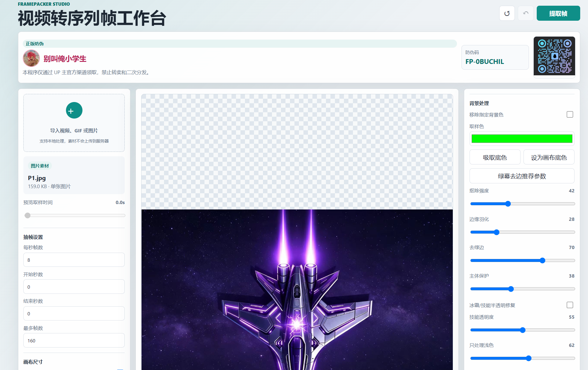Click the 图片素材 tag label

point(40,166)
